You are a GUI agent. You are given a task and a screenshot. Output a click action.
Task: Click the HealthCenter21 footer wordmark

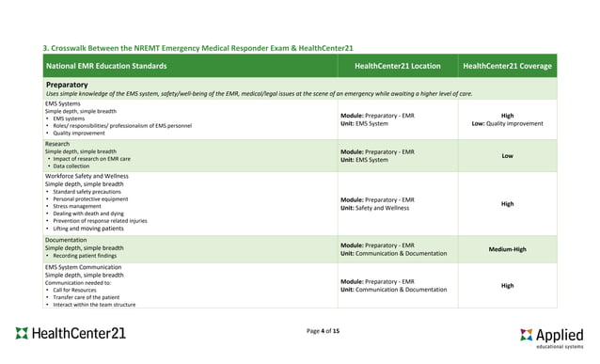click(x=79, y=333)
